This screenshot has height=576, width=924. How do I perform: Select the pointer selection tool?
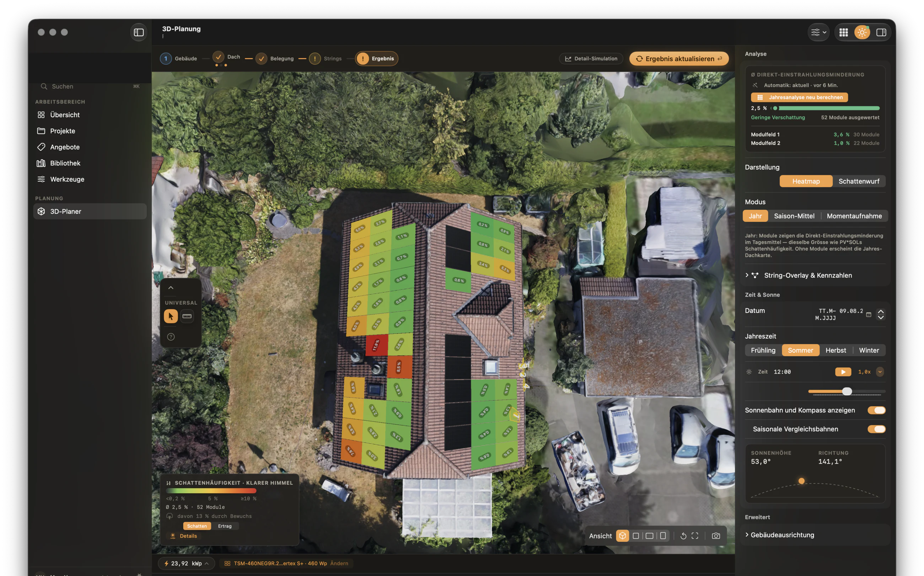(x=171, y=316)
